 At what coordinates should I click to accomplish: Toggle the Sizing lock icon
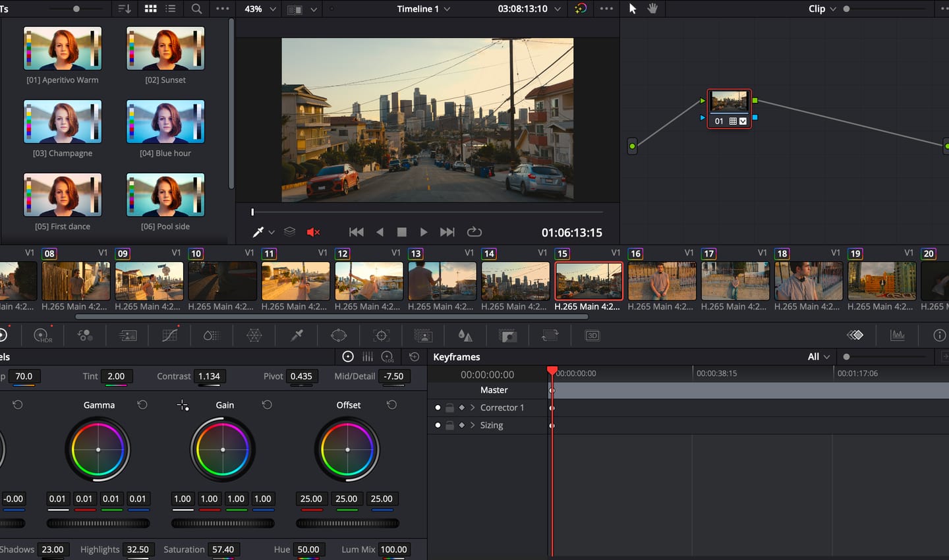click(449, 426)
